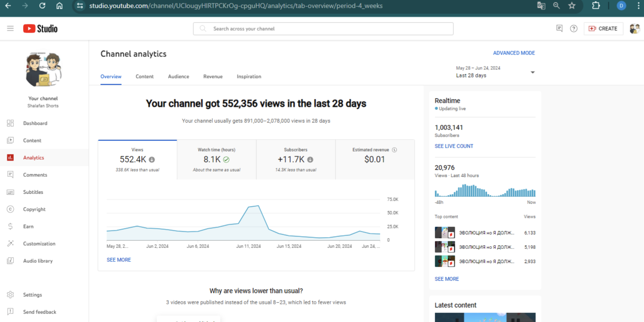
Task: Click the watch time green check indicator
Action: pos(226,160)
